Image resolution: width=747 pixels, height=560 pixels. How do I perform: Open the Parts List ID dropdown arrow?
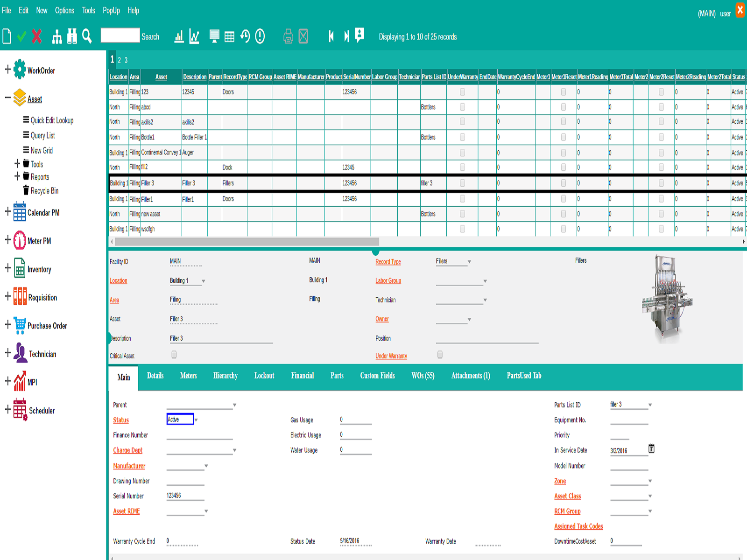coord(650,405)
